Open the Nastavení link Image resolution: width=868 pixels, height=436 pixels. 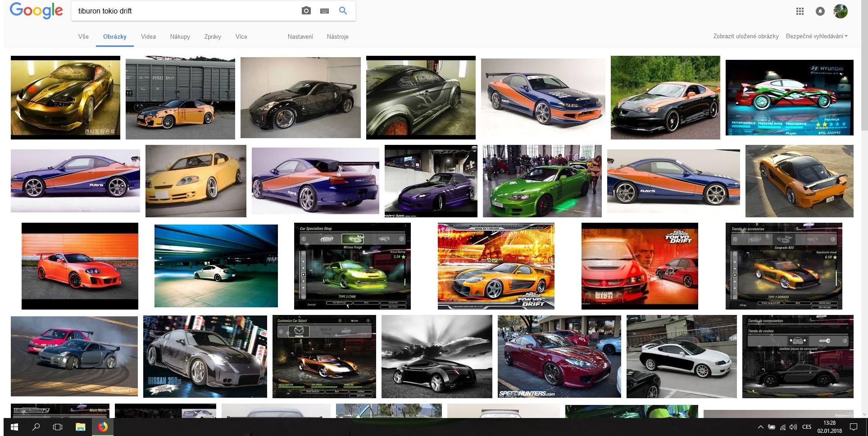click(300, 37)
